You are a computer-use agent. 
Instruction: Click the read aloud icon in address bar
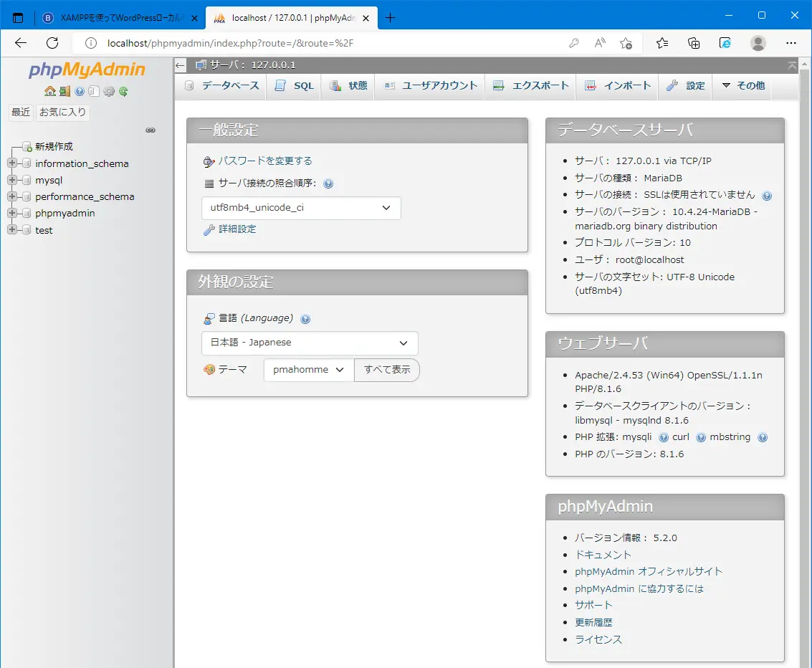point(600,43)
